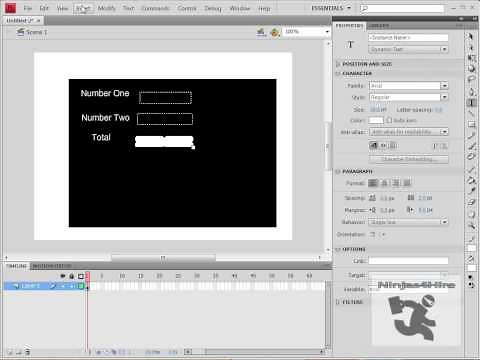
Task: Open the text type dropdown (Dynamic Text)
Action: (408, 49)
